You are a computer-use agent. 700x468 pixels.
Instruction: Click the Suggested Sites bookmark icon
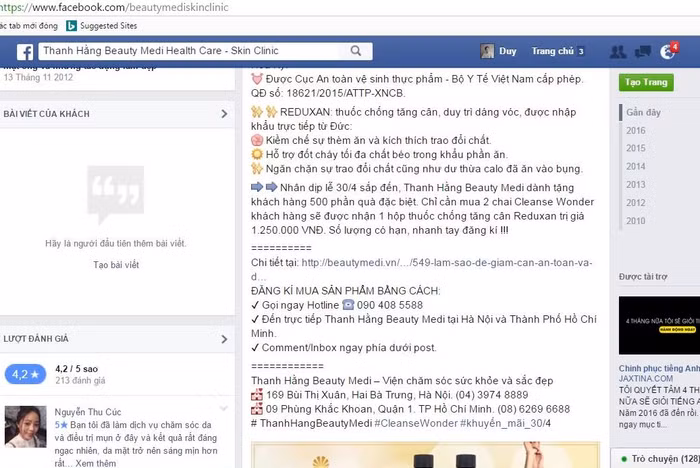72,25
